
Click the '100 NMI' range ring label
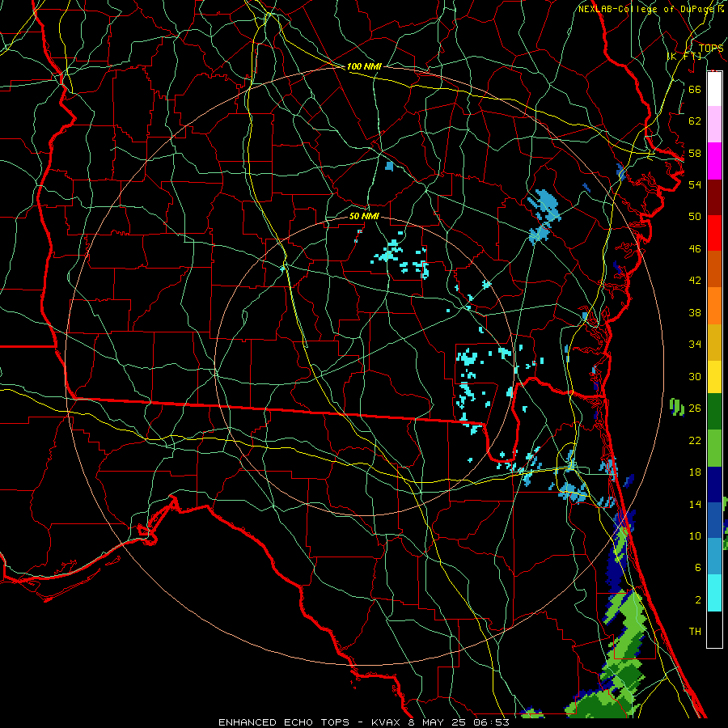(364, 66)
